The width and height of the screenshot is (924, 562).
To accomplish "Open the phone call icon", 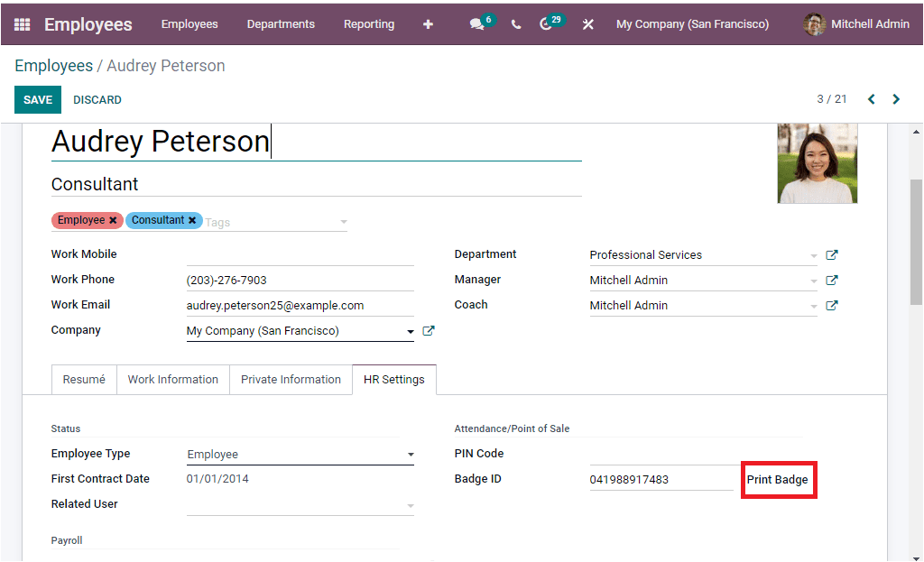I will (515, 24).
